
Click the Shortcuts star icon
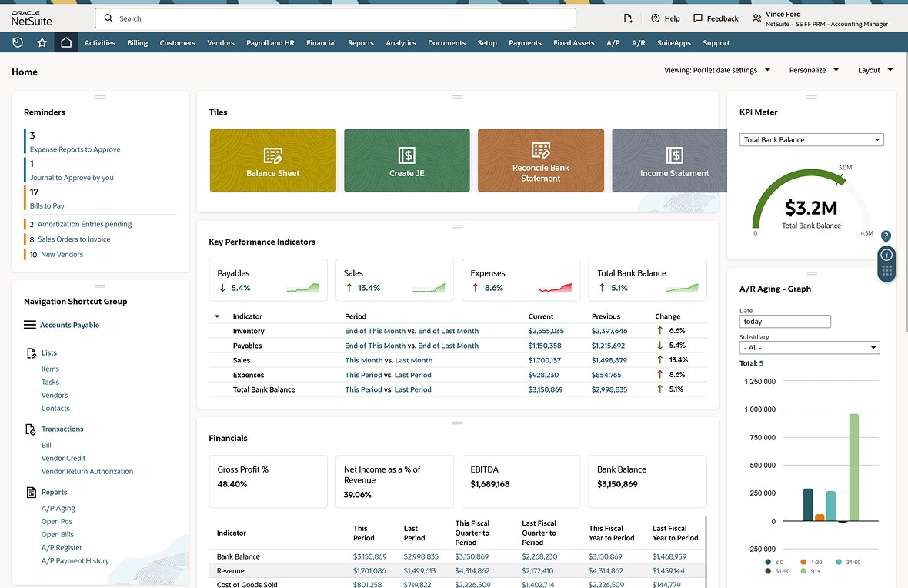42,43
